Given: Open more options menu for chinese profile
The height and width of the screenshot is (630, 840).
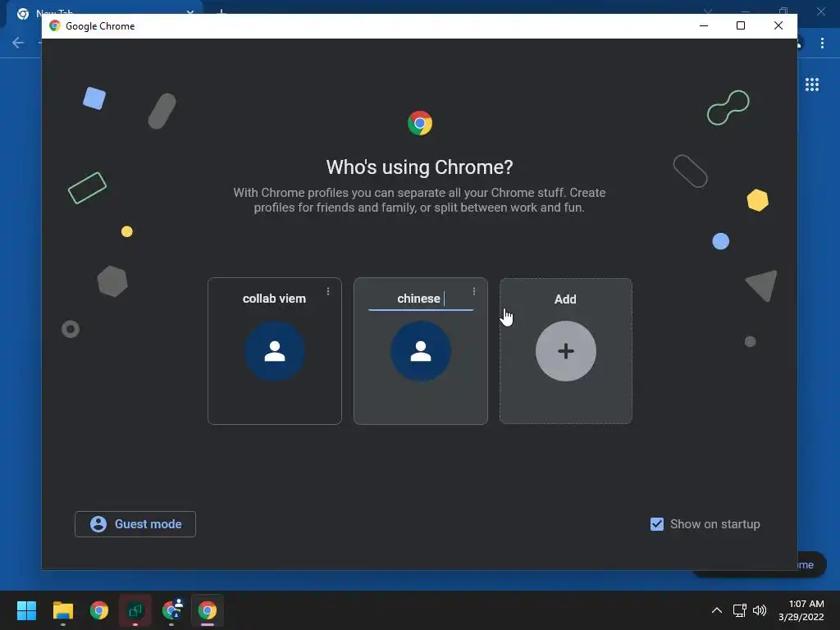Looking at the screenshot, I should (473, 291).
